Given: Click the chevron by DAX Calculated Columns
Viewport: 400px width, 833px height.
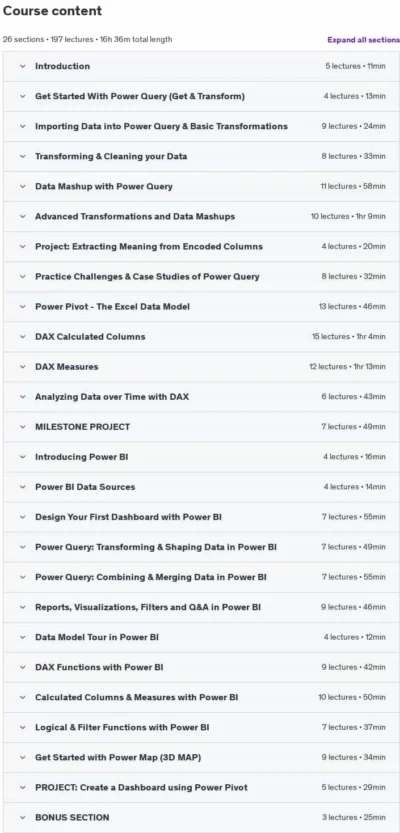Looking at the screenshot, I should [x=22, y=337].
